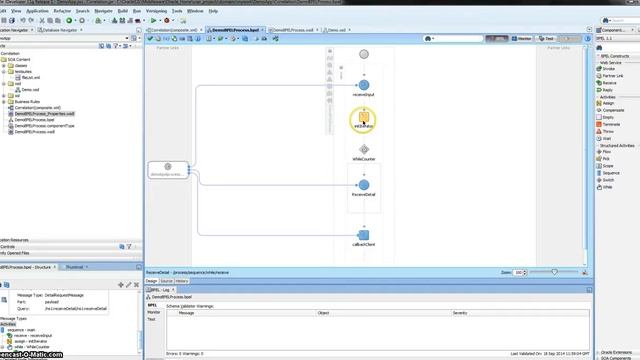640x360 pixels.
Task: Click the delete X icon in Structure panel
Action: tap(136, 285)
